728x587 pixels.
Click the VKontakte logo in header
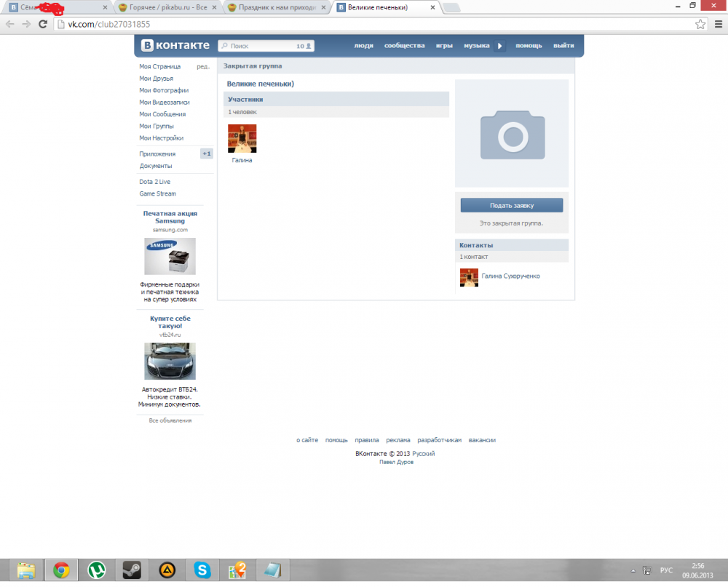click(x=175, y=45)
